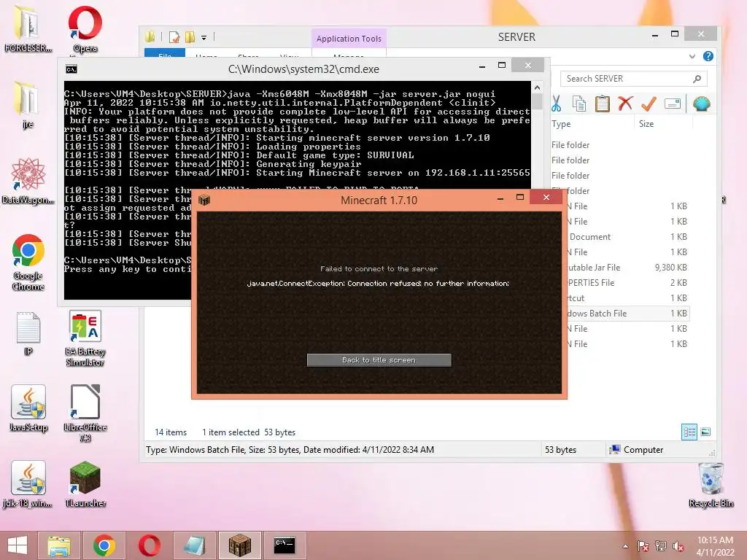
Task: Open JavaSetup installer on desktop
Action: 28,408
